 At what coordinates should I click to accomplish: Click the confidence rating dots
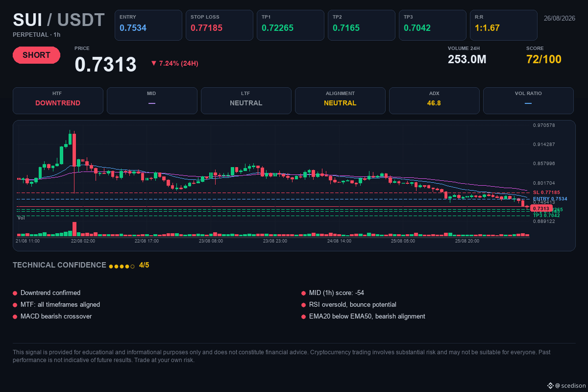(x=122, y=267)
